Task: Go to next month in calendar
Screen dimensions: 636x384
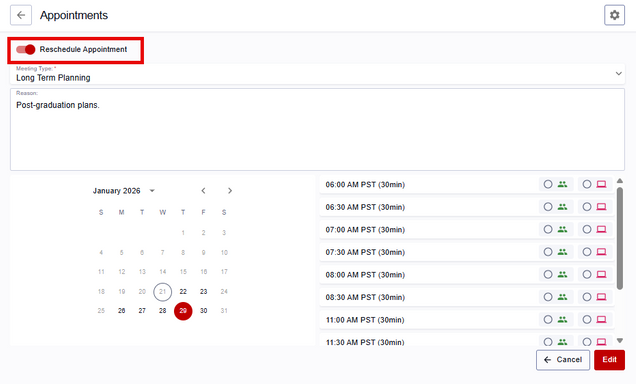Action: [230, 191]
